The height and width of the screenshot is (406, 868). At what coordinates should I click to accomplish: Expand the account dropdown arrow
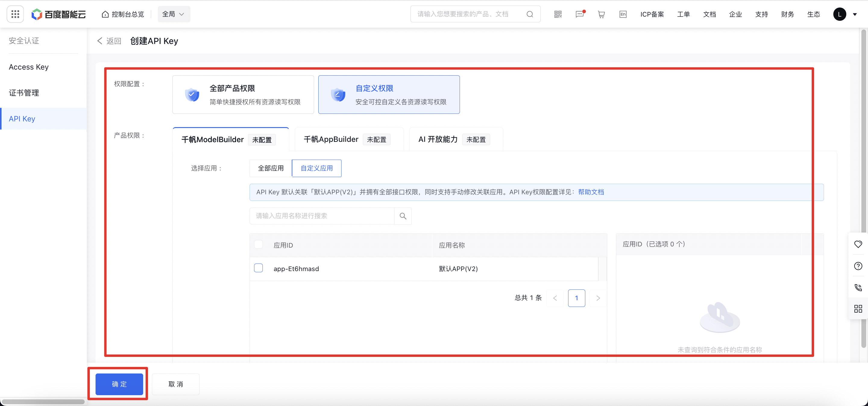coord(855,14)
